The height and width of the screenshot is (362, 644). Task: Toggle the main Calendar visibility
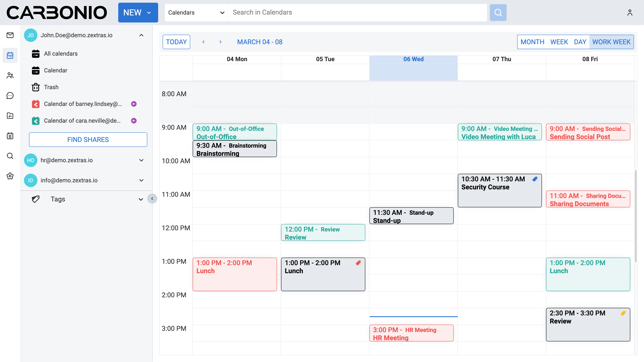pyautogui.click(x=36, y=70)
